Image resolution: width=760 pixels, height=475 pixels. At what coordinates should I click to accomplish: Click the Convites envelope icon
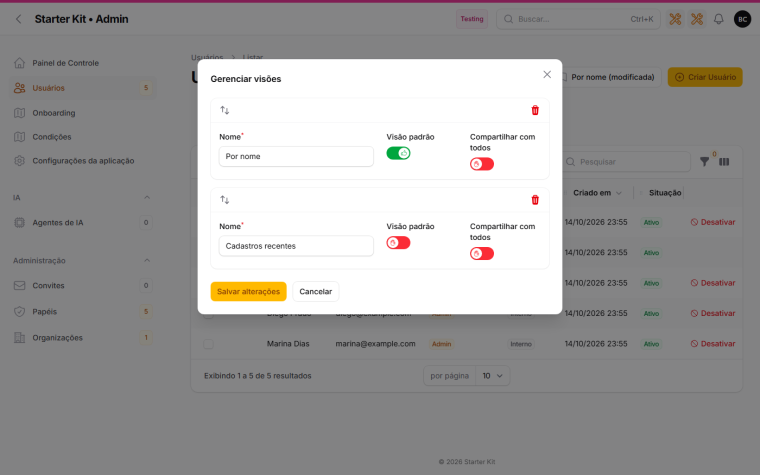19,285
